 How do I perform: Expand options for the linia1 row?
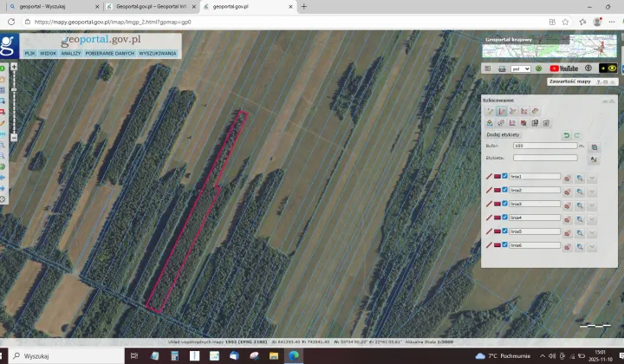pyautogui.click(x=592, y=177)
